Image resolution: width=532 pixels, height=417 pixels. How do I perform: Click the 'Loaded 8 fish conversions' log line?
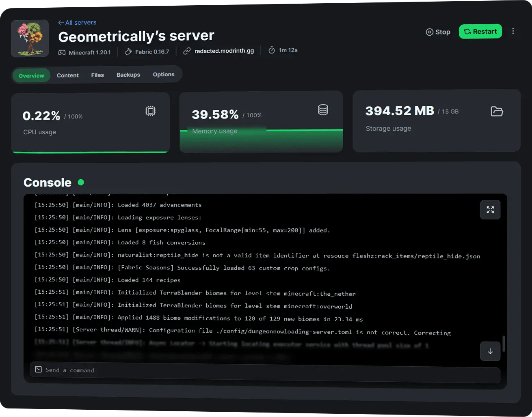(120, 243)
